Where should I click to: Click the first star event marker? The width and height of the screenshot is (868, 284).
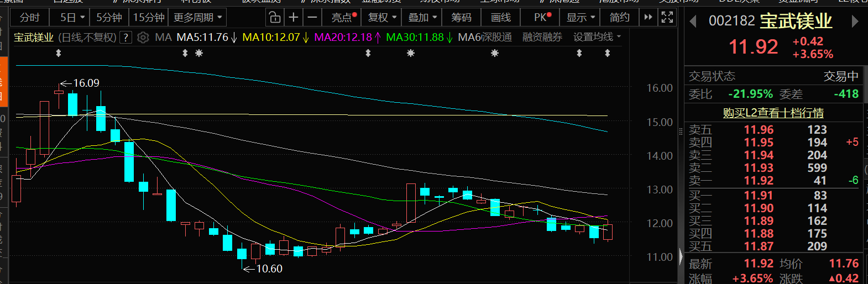click(x=199, y=53)
